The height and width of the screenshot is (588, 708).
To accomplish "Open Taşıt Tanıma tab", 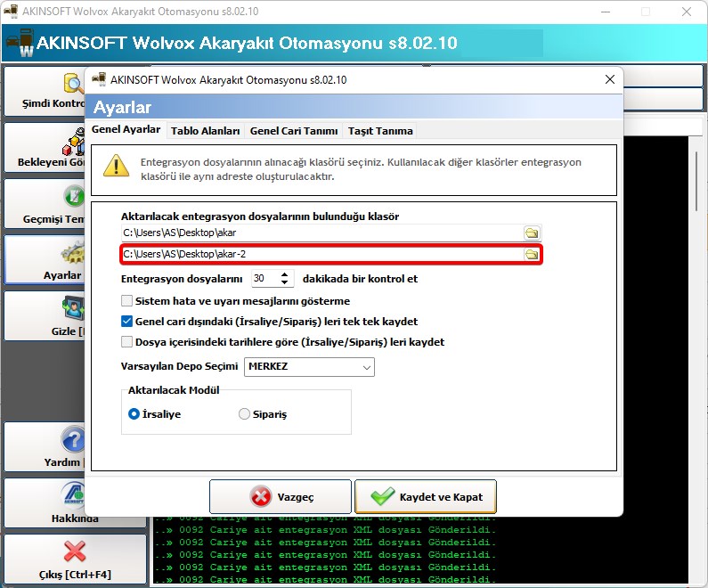I will pyautogui.click(x=380, y=131).
